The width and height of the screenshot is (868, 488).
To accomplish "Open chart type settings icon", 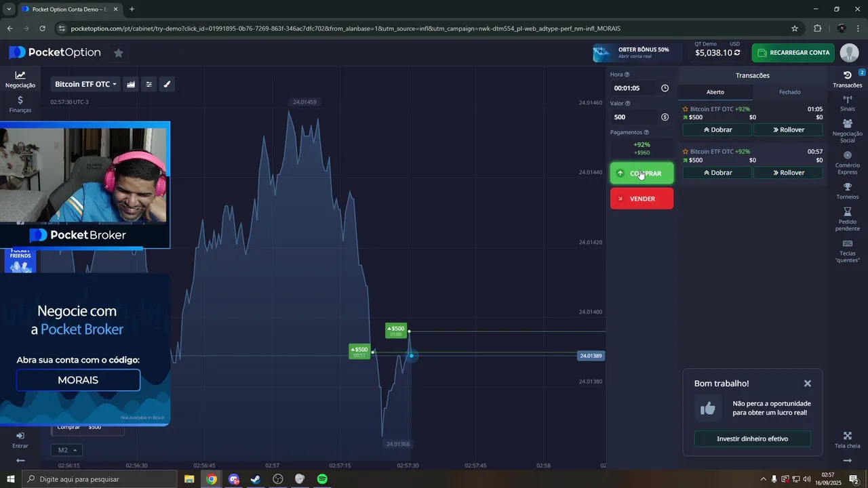I will tap(131, 84).
